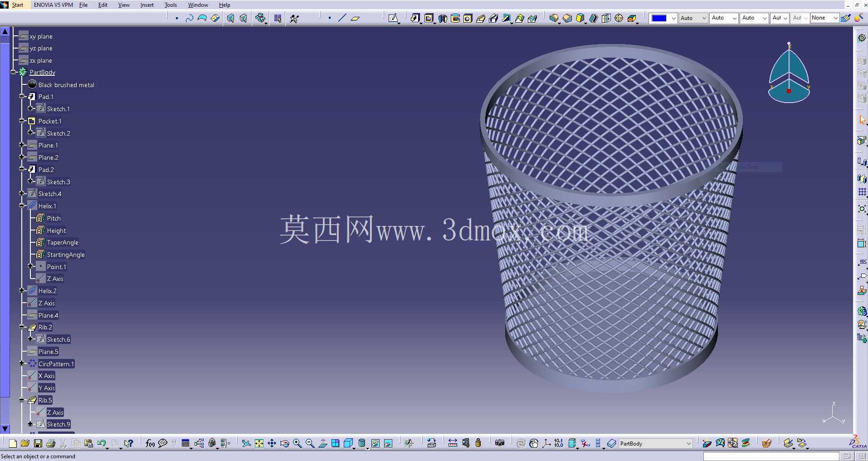Select the Pad tool in the top toolbar
The image size is (868, 461).
click(x=415, y=18)
